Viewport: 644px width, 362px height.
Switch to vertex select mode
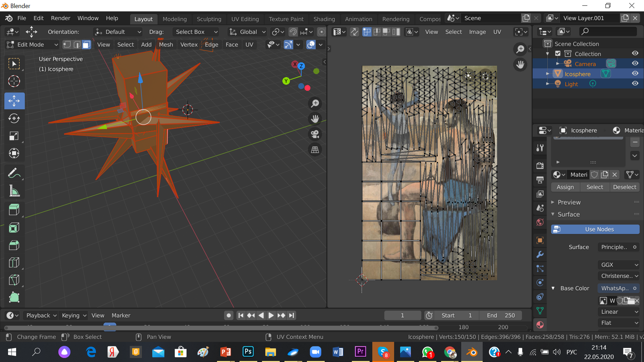(x=67, y=45)
